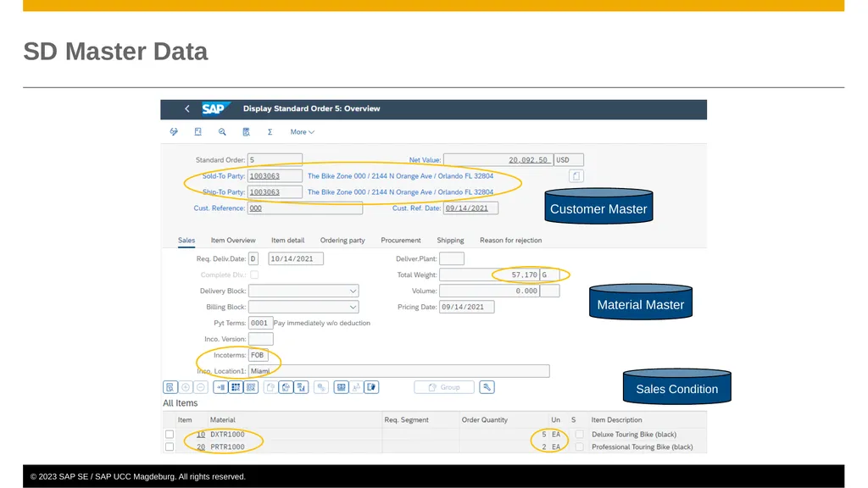Switch to the Sales tab
The width and height of the screenshot is (868, 488).
click(x=186, y=240)
